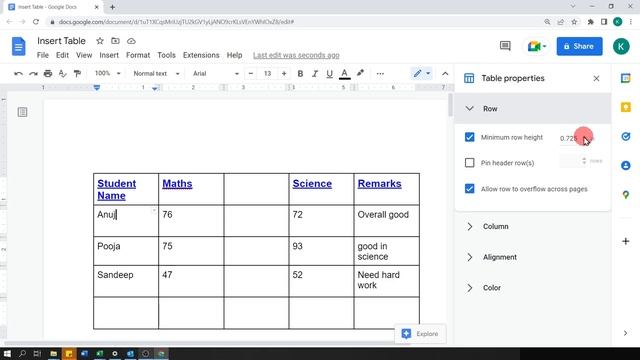The width and height of the screenshot is (640, 360).
Task: Open comment history icon
Action: (x=505, y=46)
